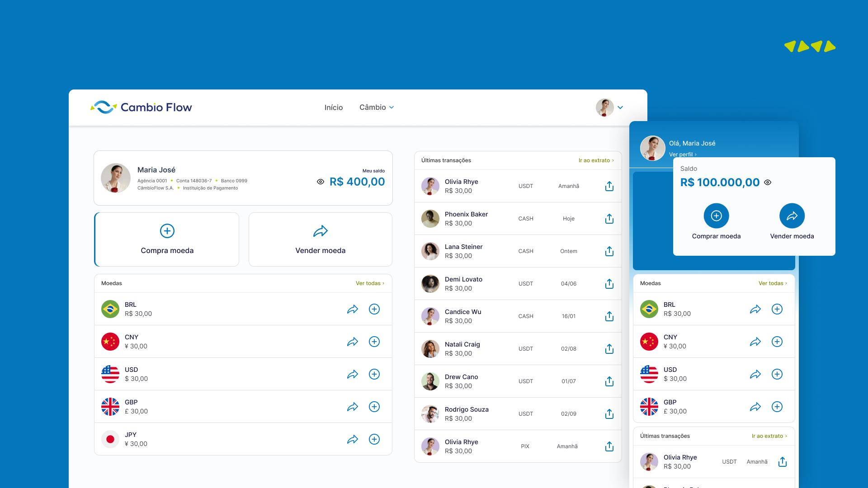Click Comprar moeda circle button in mobile view

pos(717,216)
